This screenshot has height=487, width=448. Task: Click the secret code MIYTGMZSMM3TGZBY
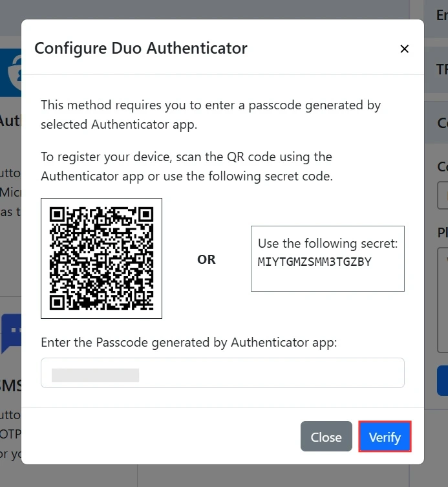click(314, 262)
